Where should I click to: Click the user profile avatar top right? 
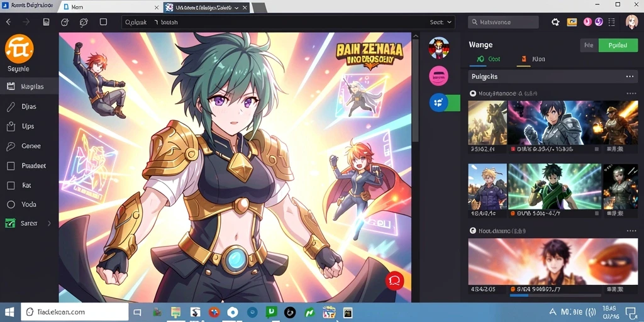tap(631, 22)
